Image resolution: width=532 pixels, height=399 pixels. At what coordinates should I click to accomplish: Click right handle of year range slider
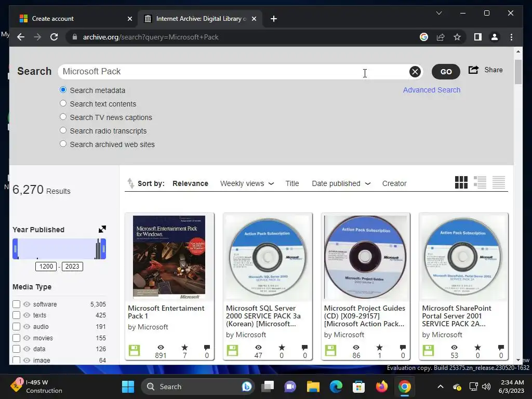tap(103, 249)
